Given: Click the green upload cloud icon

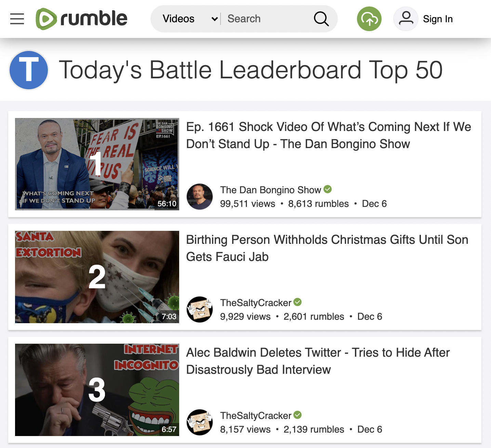Looking at the screenshot, I should point(369,19).
